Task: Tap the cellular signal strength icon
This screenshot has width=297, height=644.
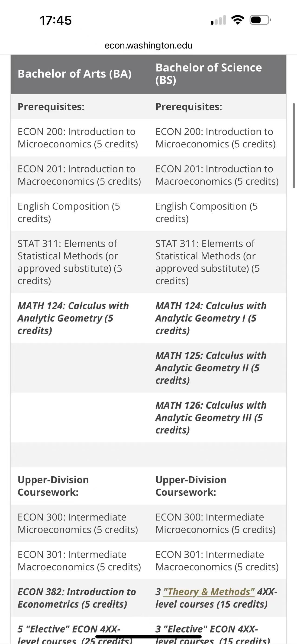Action: coord(218,20)
